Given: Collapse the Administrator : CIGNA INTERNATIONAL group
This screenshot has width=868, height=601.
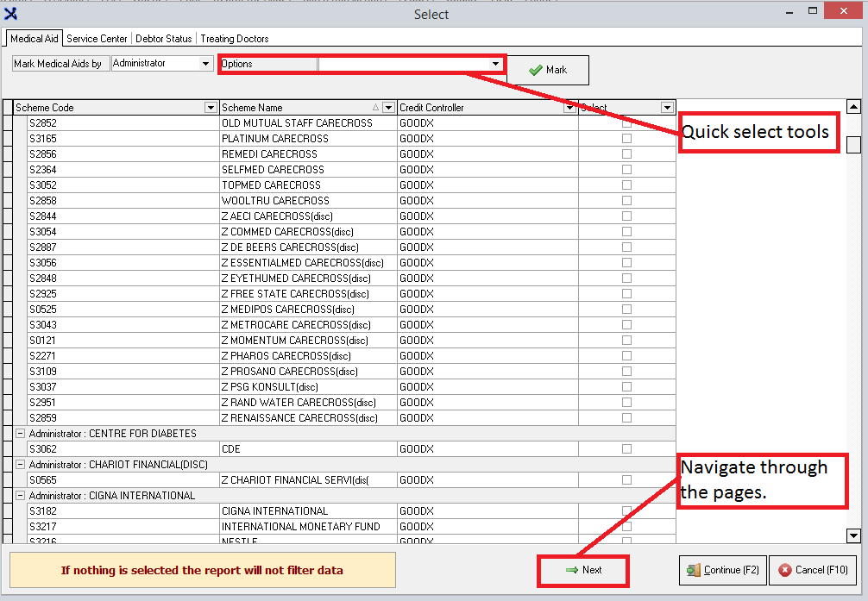Looking at the screenshot, I should tap(20, 496).
